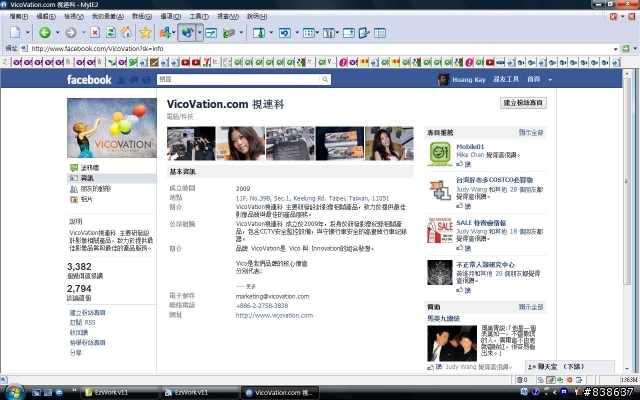Open Facebook friend requests icon
Screen dimensions: 640x400
121,80
